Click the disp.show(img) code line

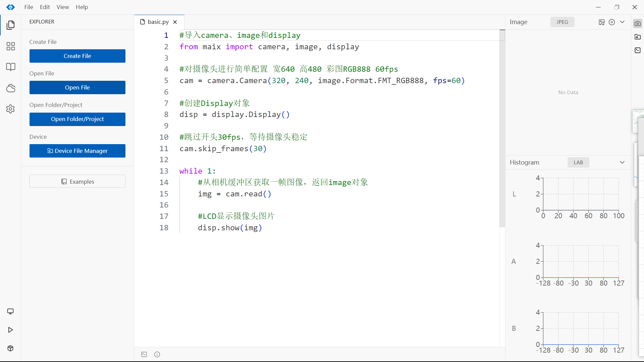tap(230, 228)
